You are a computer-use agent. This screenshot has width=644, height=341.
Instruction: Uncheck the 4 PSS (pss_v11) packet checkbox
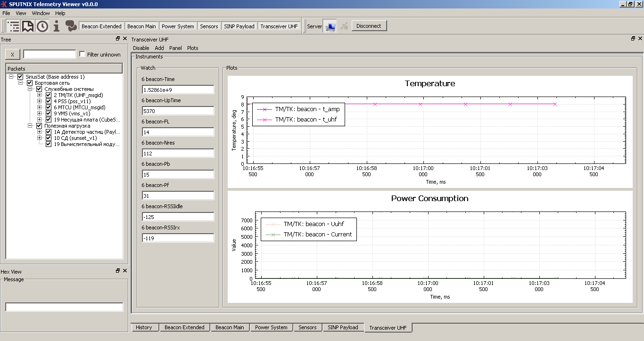click(49, 101)
